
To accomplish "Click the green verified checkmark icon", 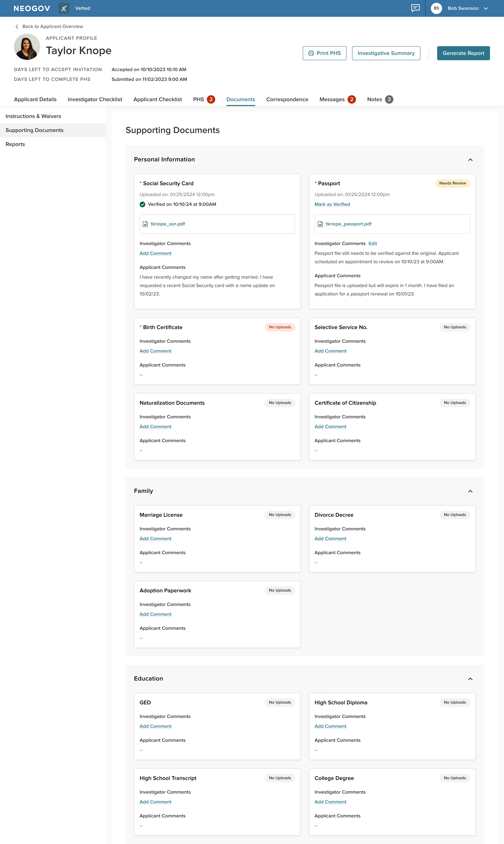I will tap(142, 204).
